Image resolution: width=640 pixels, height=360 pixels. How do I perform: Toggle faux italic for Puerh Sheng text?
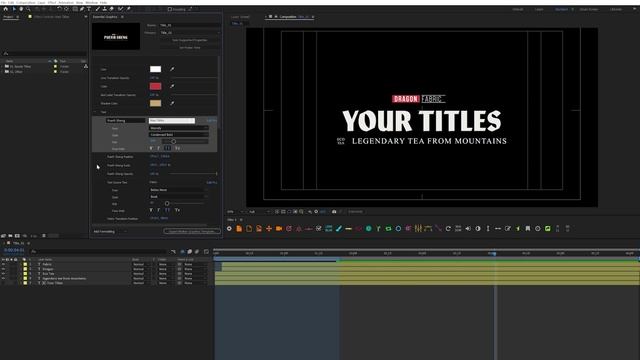tap(159, 148)
